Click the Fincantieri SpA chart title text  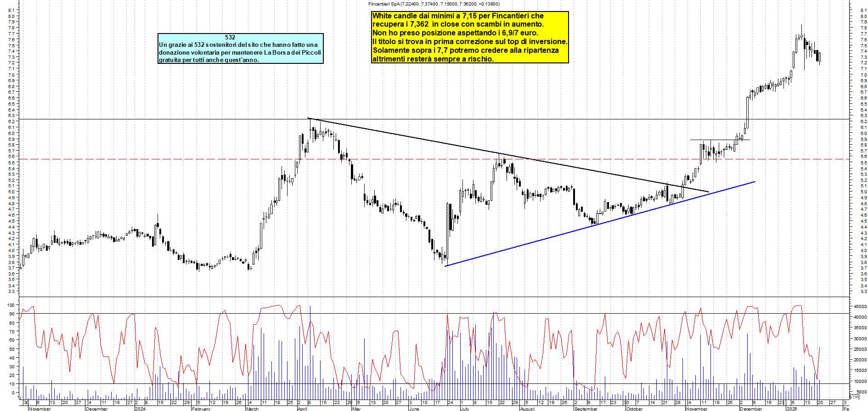[434, 4]
